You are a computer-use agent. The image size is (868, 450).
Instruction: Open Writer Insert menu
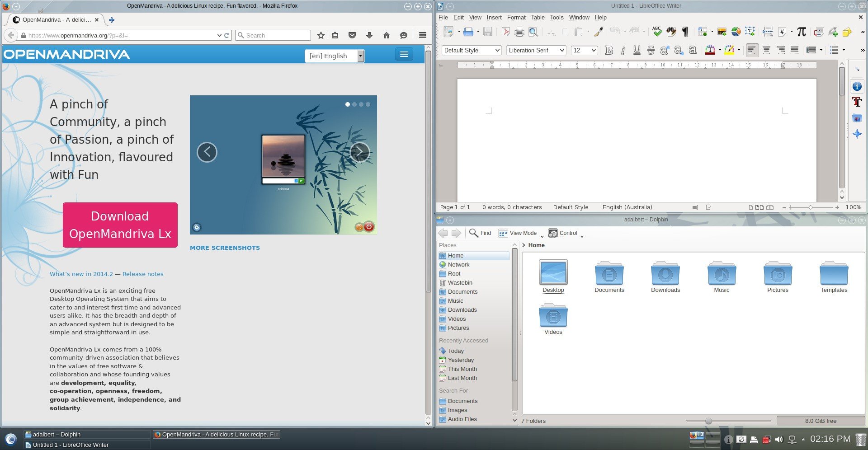coord(494,17)
